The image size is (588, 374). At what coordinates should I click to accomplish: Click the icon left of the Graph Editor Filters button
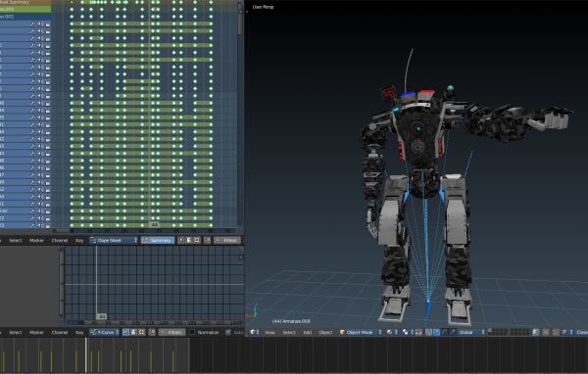click(x=152, y=333)
